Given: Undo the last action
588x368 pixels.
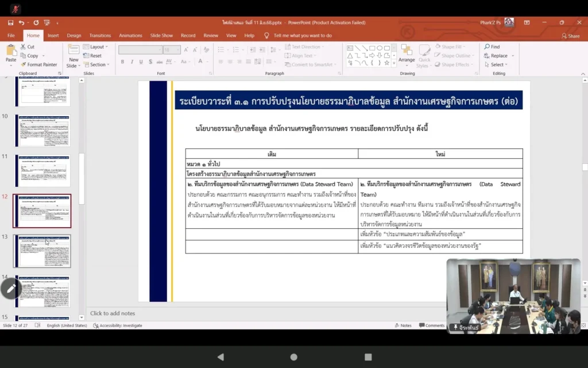Looking at the screenshot, I should pos(21,22).
